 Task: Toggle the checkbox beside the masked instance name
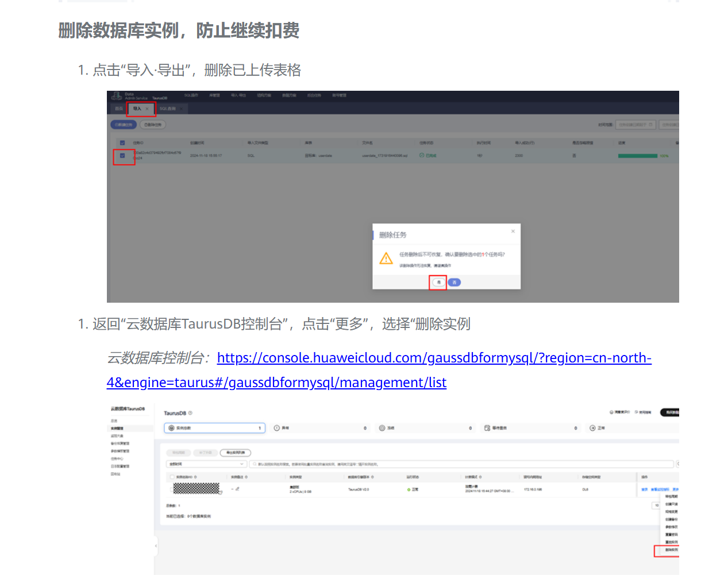coord(171,489)
